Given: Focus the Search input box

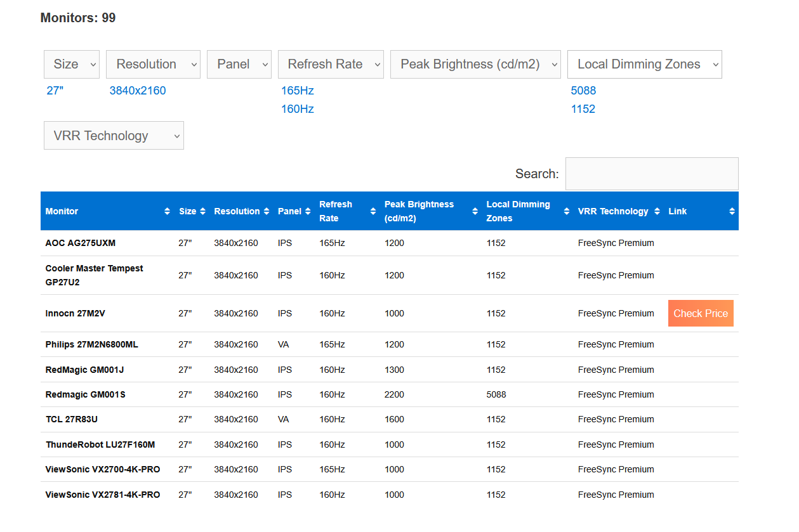Looking at the screenshot, I should coord(652,174).
